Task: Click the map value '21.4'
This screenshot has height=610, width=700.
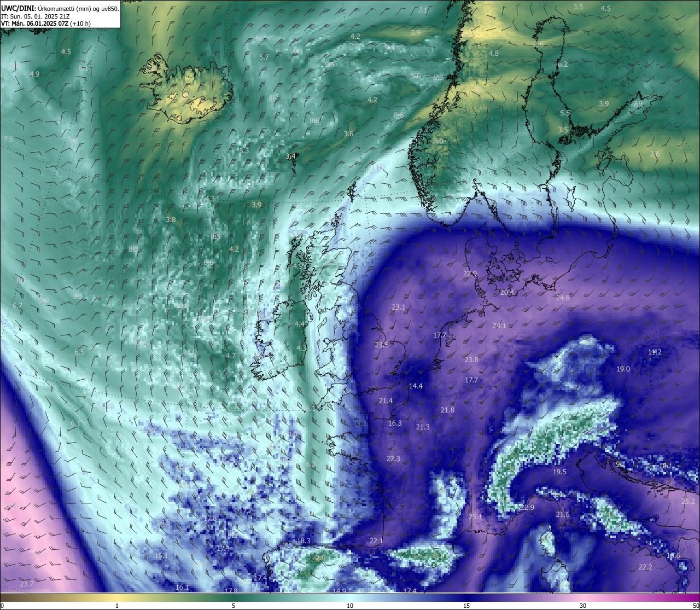Action: coord(386,401)
